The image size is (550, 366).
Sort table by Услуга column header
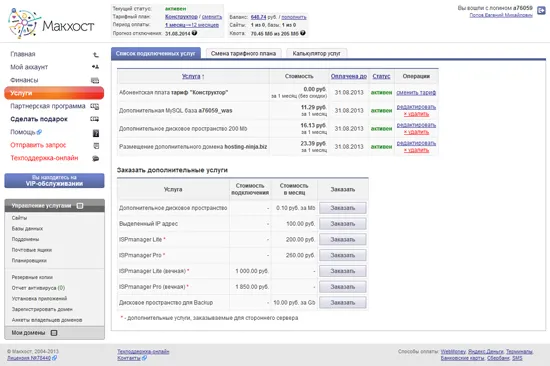[x=191, y=76]
